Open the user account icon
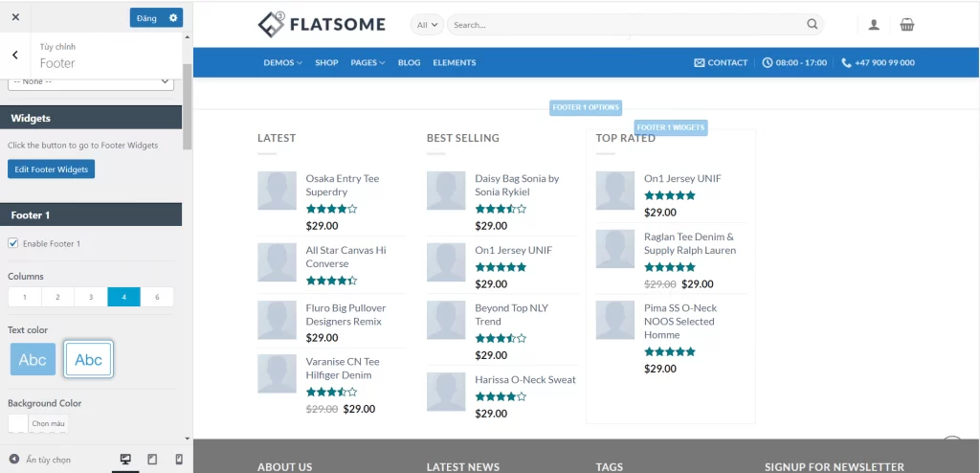Screen dimensions: 980x473 pos(874,25)
